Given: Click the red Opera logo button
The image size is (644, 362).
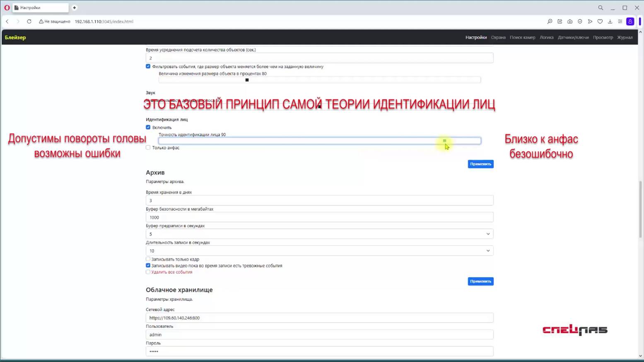Looking at the screenshot, I should click(x=7, y=7).
